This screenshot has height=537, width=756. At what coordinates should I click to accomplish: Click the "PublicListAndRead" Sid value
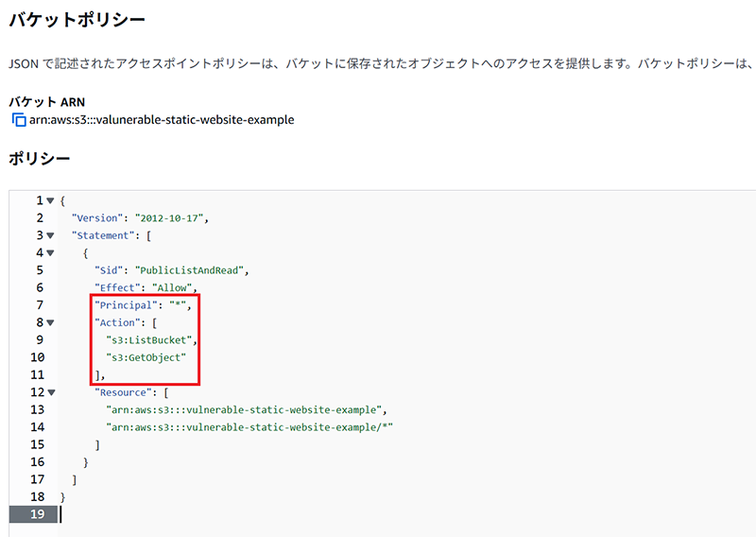(191, 270)
